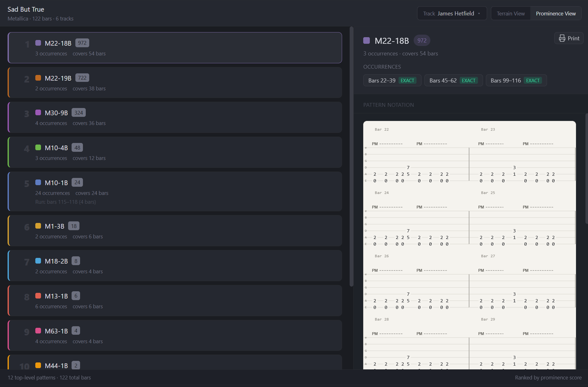Click the purple pattern icon beside M22-18B
This screenshot has height=387, width=588.
click(x=38, y=43)
